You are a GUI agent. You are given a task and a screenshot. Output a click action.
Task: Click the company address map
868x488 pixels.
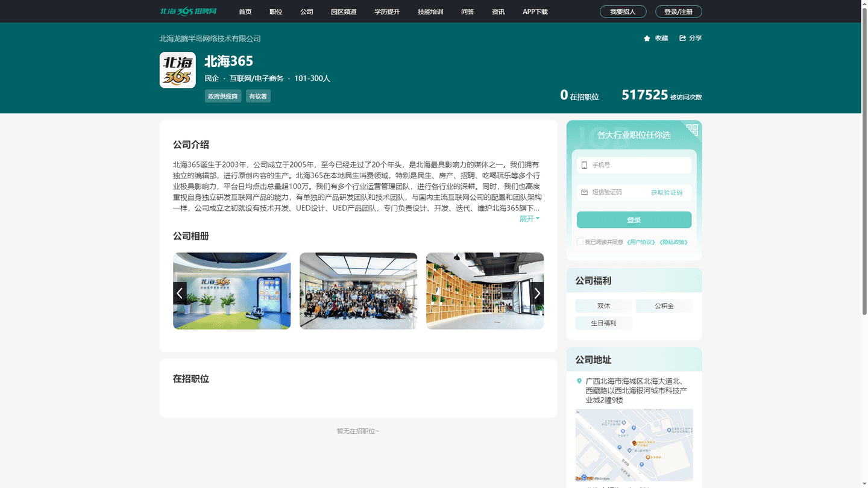[634, 445]
